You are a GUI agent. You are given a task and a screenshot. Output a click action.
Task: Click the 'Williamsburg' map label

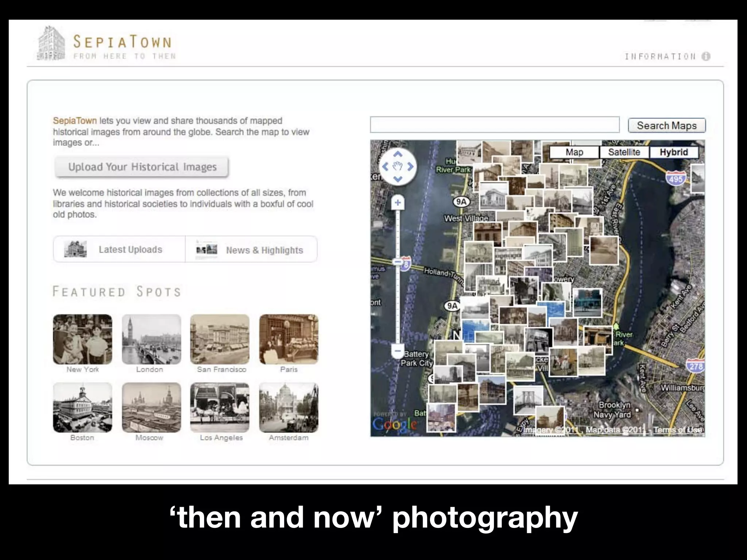coord(682,388)
